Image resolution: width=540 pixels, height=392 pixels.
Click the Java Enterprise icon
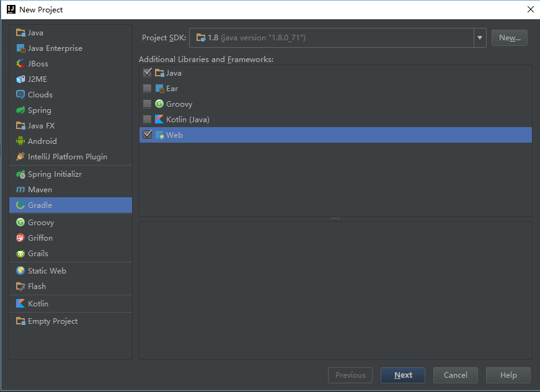20,48
